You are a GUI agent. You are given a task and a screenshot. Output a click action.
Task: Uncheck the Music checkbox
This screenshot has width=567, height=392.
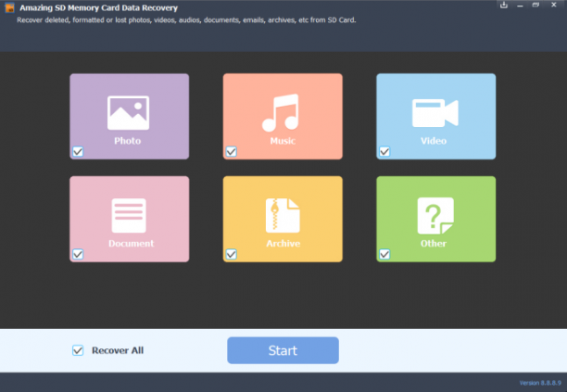[x=232, y=152]
